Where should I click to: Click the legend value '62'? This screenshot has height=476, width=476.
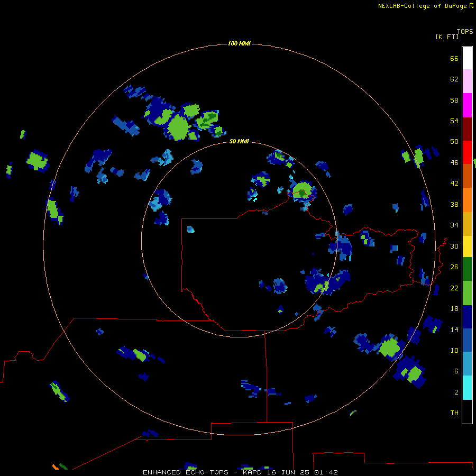coord(454,79)
